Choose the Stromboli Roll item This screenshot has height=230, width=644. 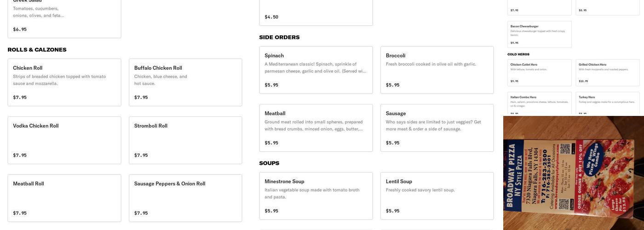click(x=185, y=140)
